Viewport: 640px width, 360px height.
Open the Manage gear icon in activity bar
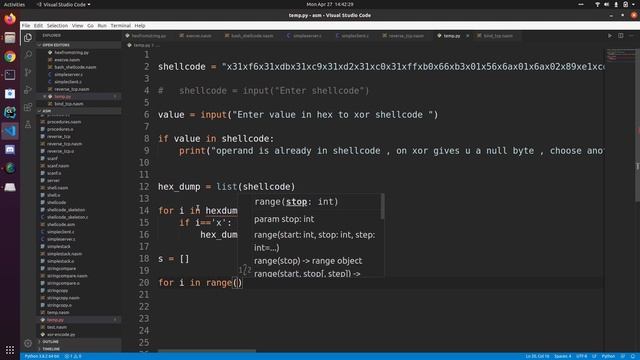tap(28, 343)
